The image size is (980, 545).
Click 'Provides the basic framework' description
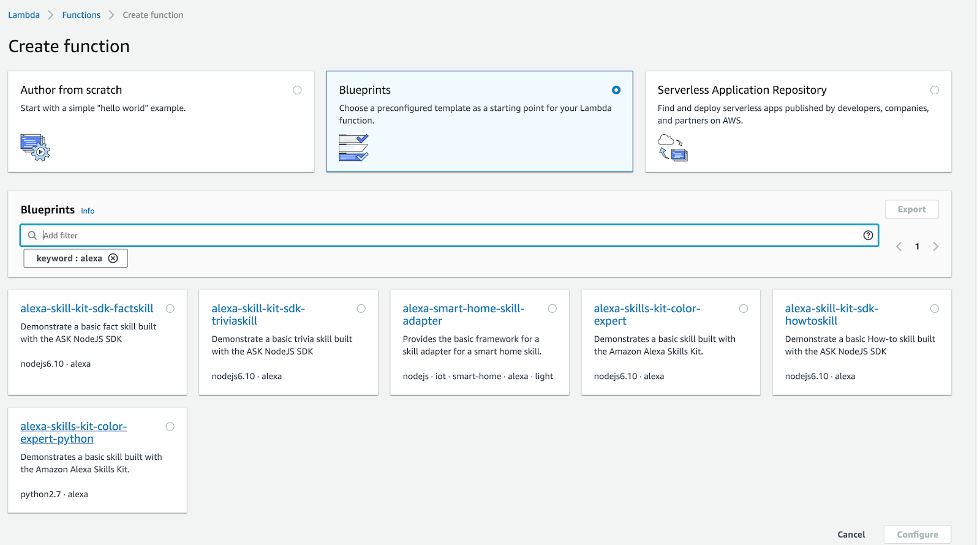(472, 345)
